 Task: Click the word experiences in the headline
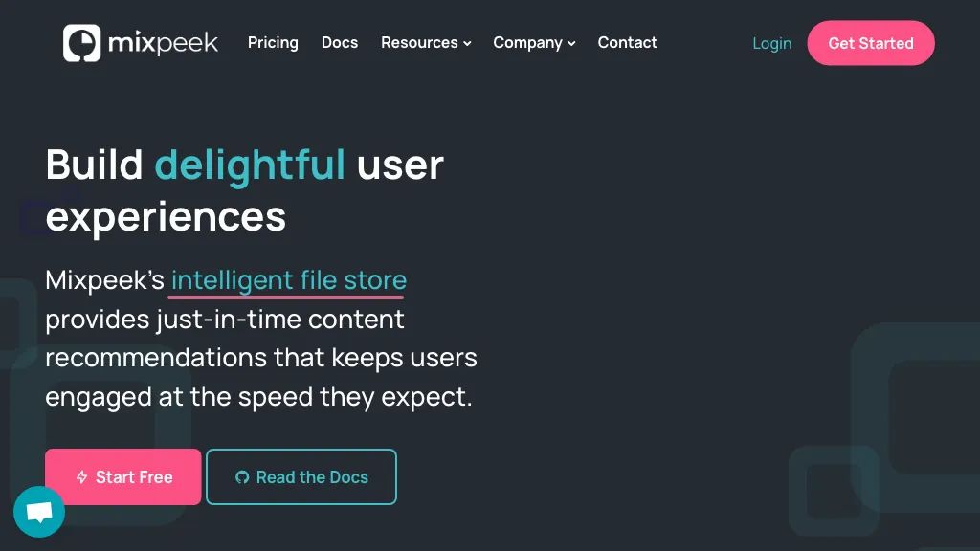pyautogui.click(x=166, y=216)
